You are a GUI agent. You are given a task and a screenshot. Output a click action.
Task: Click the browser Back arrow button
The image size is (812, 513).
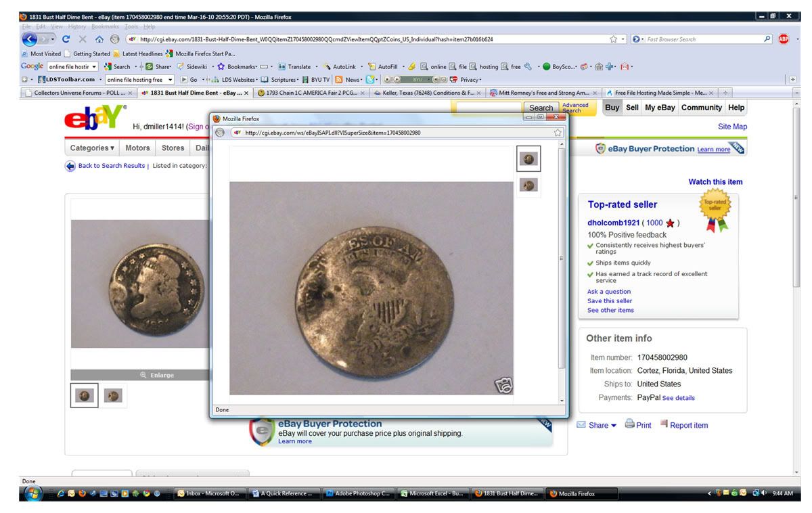tap(30, 39)
